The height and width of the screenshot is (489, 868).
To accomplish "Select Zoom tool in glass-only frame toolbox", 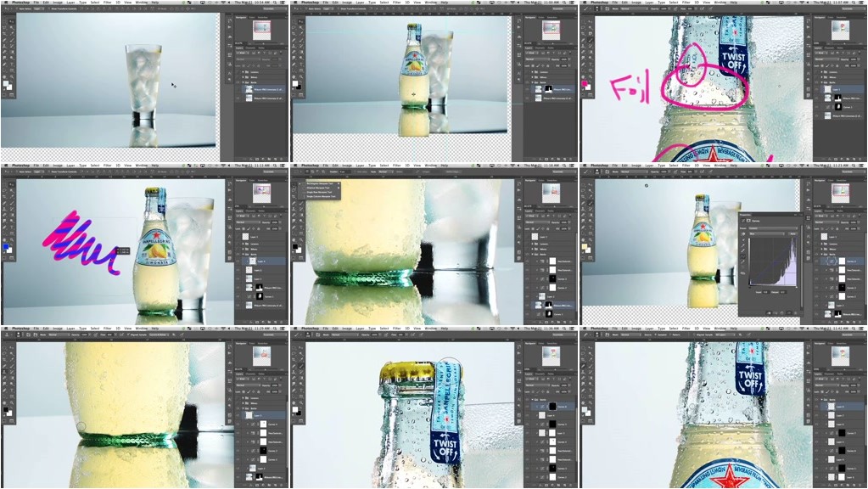I will coord(12,76).
